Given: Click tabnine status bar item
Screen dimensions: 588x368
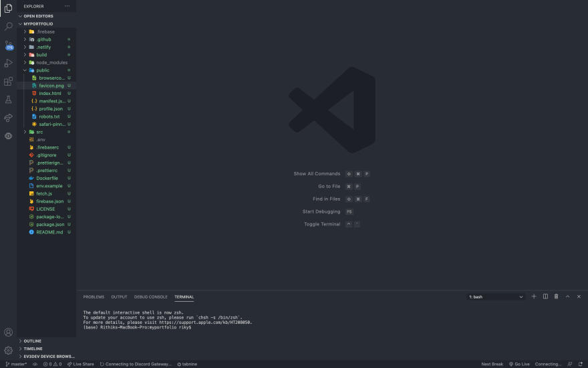Looking at the screenshot, I should (187, 364).
